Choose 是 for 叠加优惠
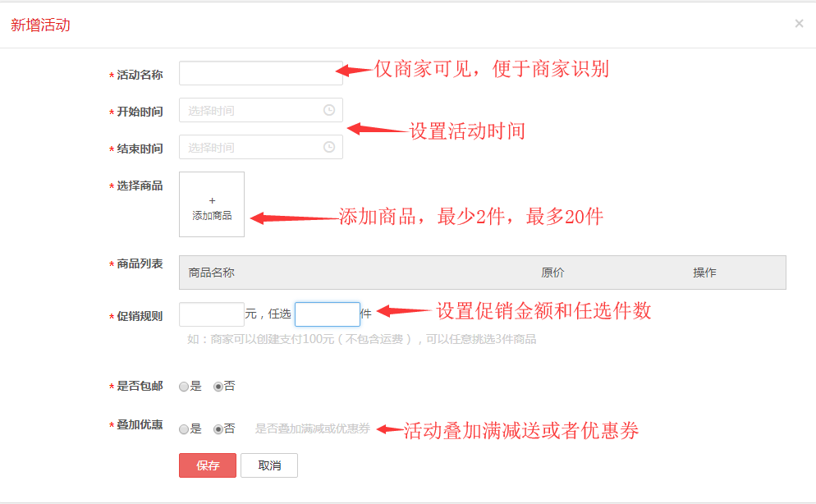The image size is (816, 504). (184, 429)
